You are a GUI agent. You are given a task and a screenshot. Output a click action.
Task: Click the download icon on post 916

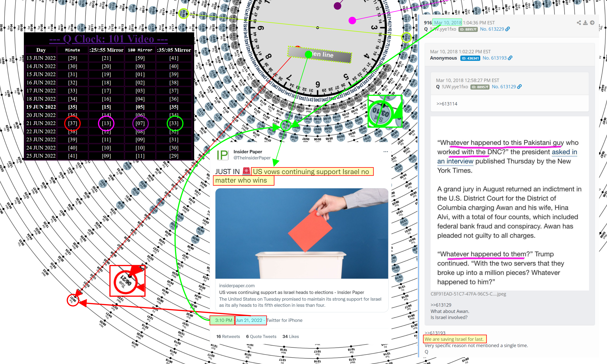point(585,23)
